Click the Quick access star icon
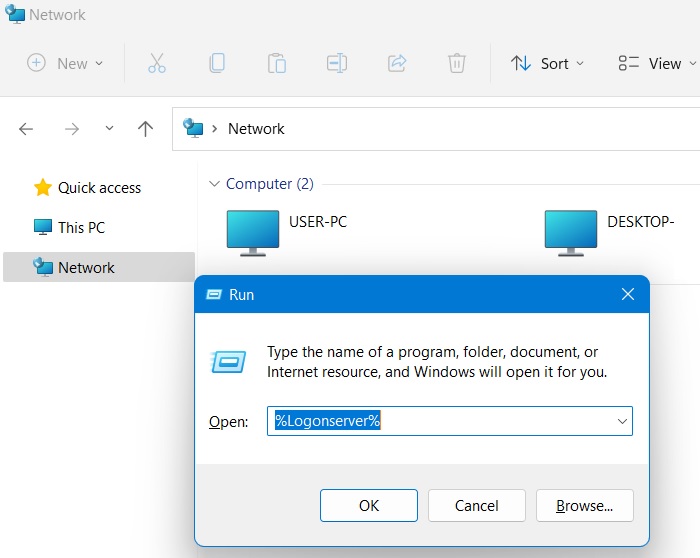This screenshot has height=558, width=700. [43, 187]
